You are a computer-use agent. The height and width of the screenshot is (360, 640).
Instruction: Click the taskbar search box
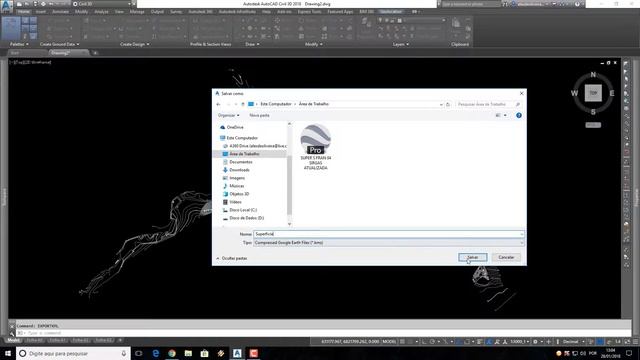click(73, 353)
